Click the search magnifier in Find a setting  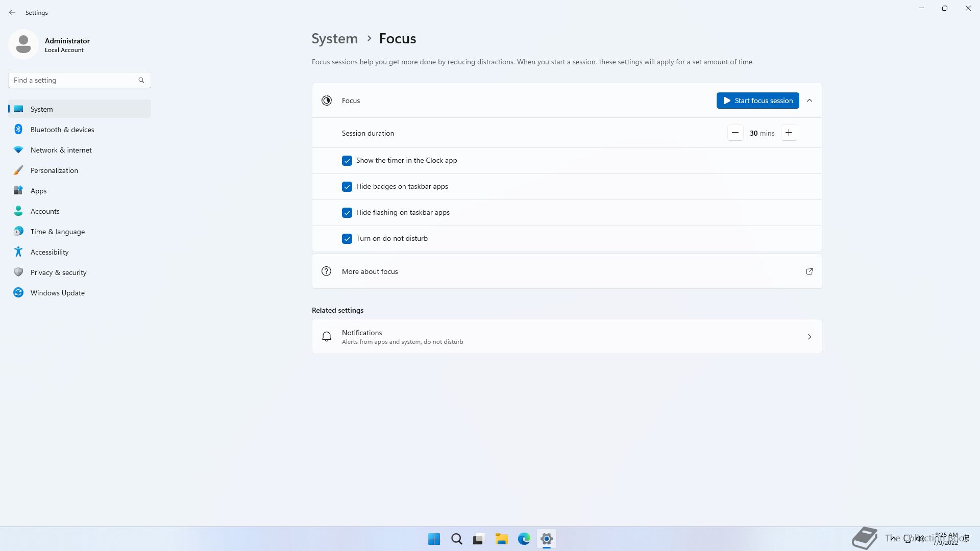point(141,80)
